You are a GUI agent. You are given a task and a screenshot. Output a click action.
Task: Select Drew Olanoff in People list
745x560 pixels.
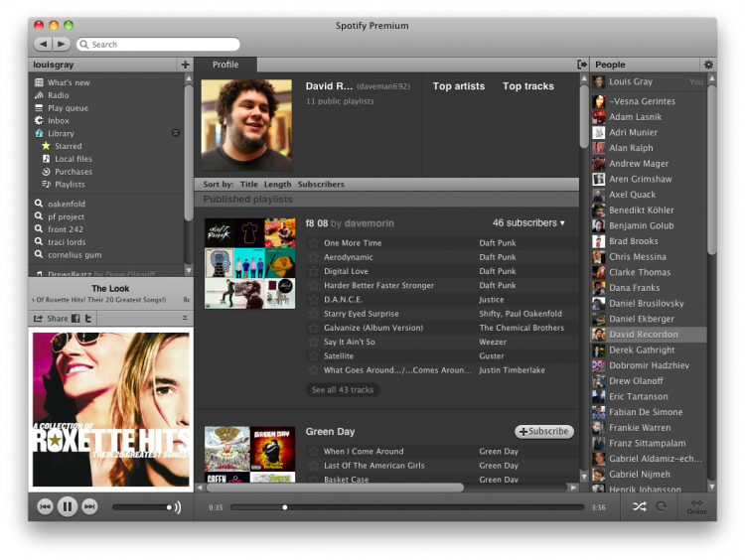[x=649, y=381]
